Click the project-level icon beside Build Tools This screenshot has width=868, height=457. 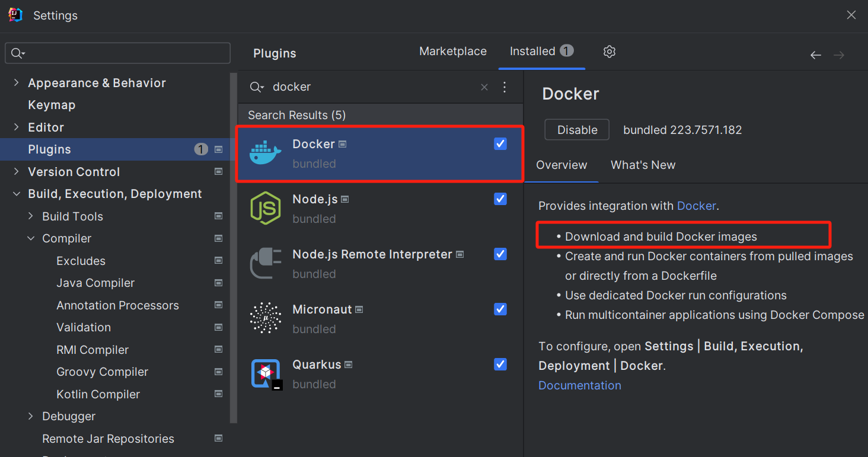[x=219, y=216]
